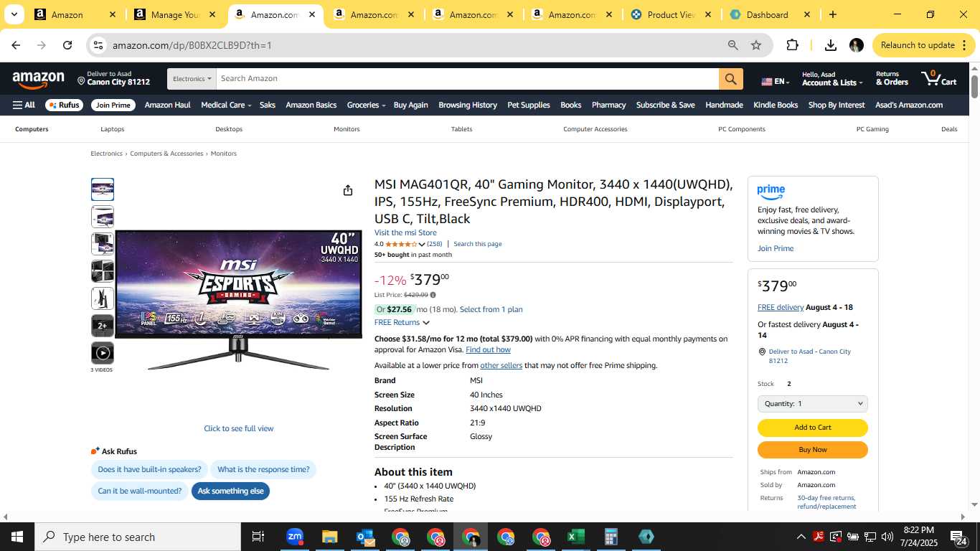Open the EN language selector

coord(776,82)
